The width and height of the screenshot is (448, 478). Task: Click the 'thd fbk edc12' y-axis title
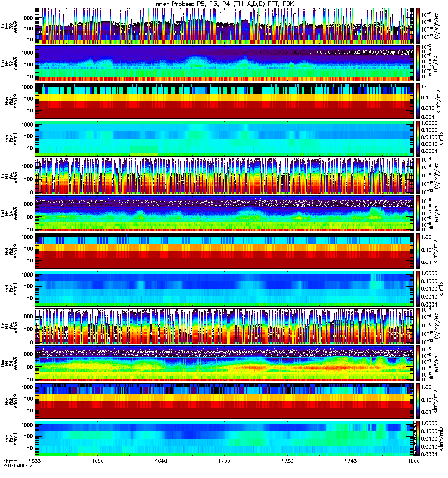click(11, 251)
